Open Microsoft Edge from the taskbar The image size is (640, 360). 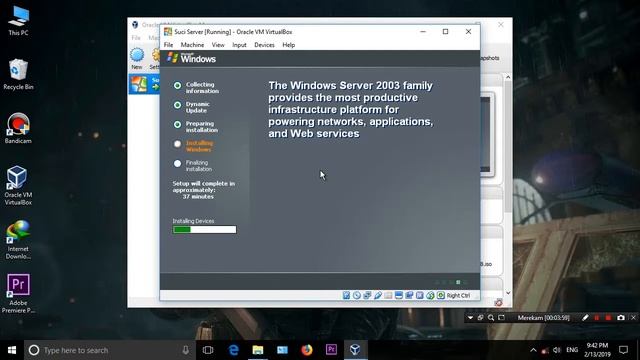[x=233, y=350]
